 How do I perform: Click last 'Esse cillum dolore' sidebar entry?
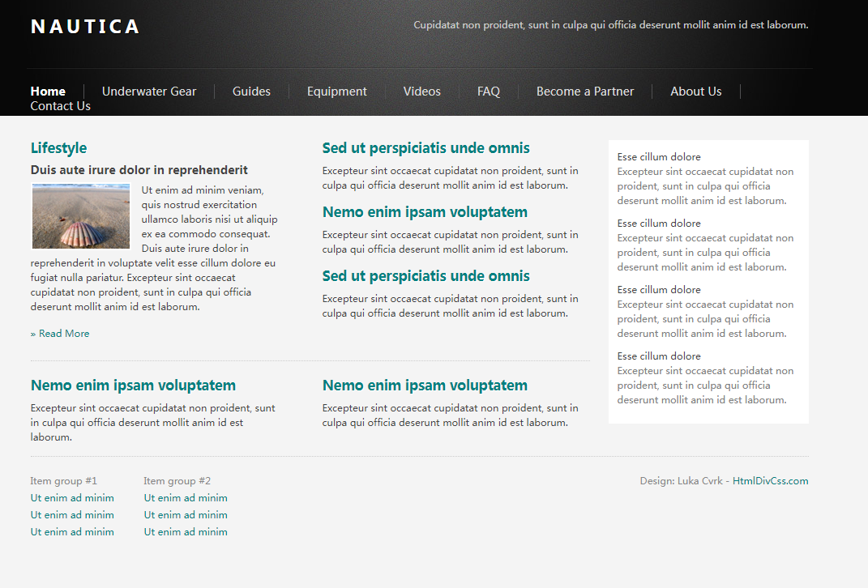[x=659, y=356]
